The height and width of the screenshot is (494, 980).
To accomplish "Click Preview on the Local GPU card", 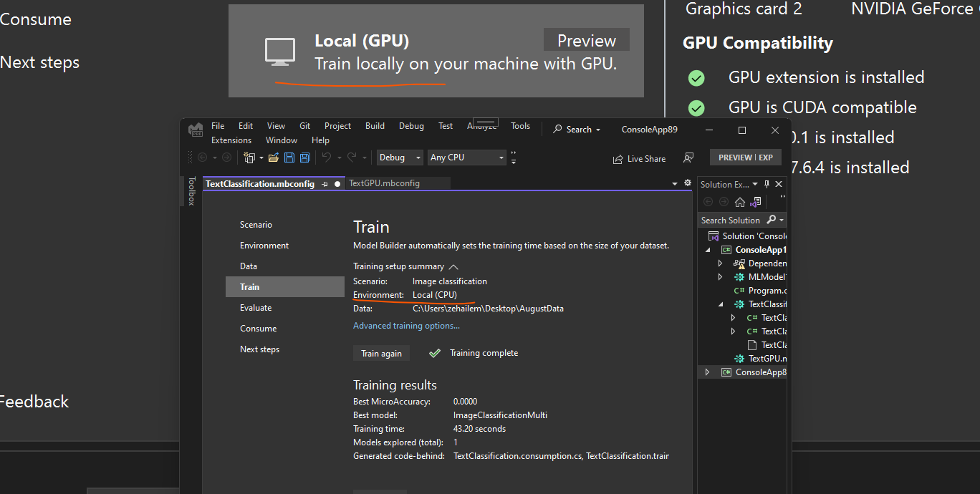I will (586, 39).
